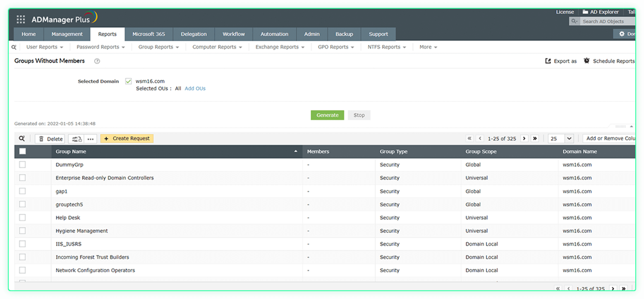Open the Management tab
The height and width of the screenshot is (299, 644).
[x=67, y=34]
